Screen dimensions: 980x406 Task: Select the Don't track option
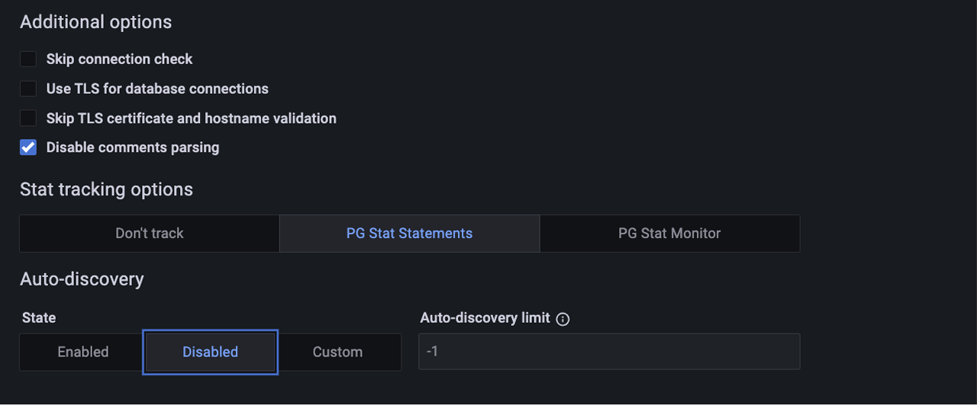coord(150,234)
